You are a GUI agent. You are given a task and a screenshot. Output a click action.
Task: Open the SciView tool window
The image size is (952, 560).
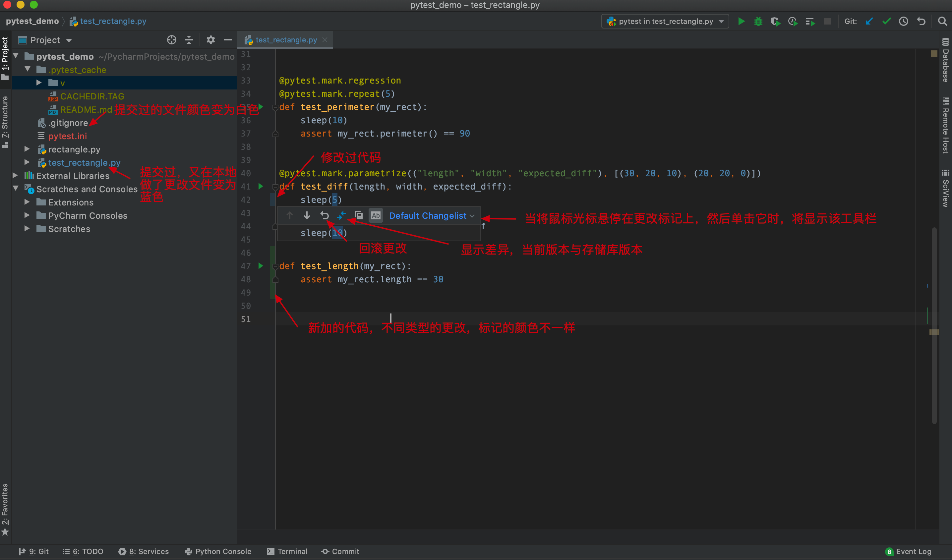click(x=946, y=189)
